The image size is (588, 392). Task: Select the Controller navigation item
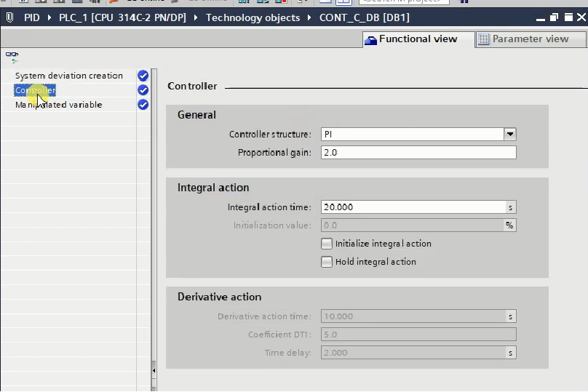pos(35,90)
